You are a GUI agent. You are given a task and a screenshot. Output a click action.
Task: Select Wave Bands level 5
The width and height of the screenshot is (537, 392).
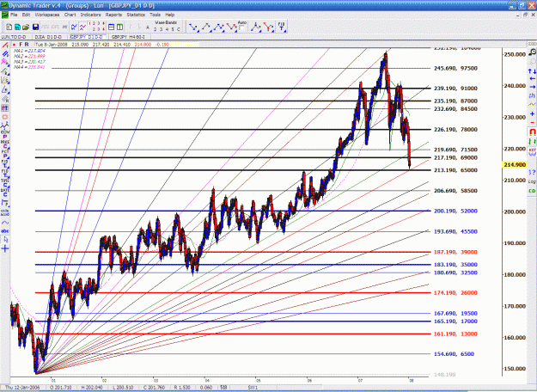173,29
